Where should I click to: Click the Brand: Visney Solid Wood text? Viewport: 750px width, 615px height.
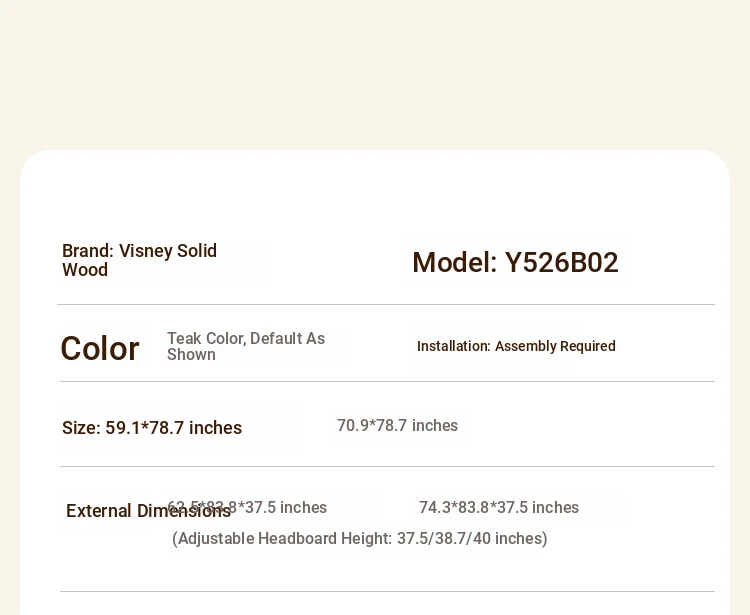click(139, 260)
